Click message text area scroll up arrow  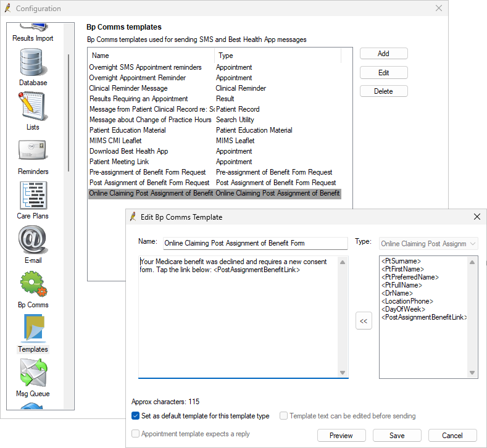343,262
